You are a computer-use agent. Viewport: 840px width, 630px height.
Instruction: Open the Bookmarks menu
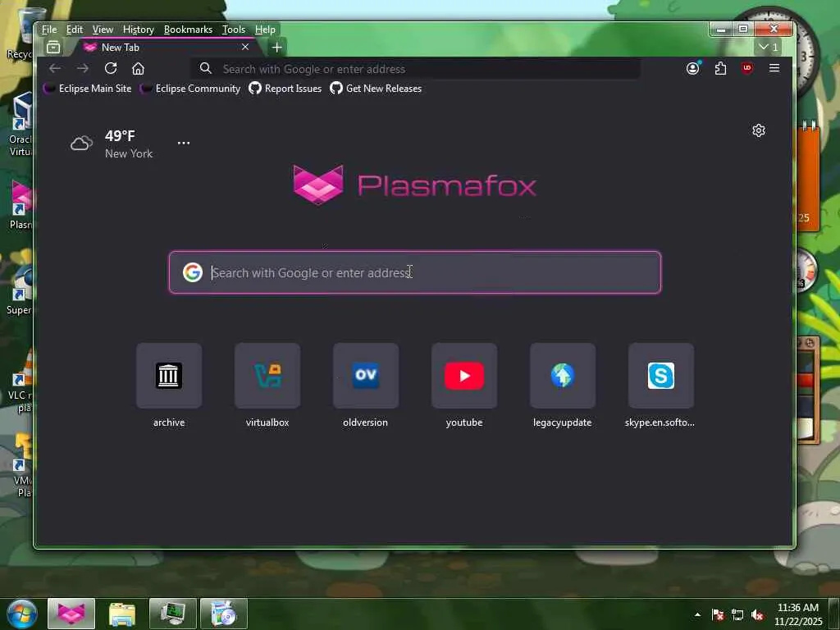pyautogui.click(x=188, y=30)
